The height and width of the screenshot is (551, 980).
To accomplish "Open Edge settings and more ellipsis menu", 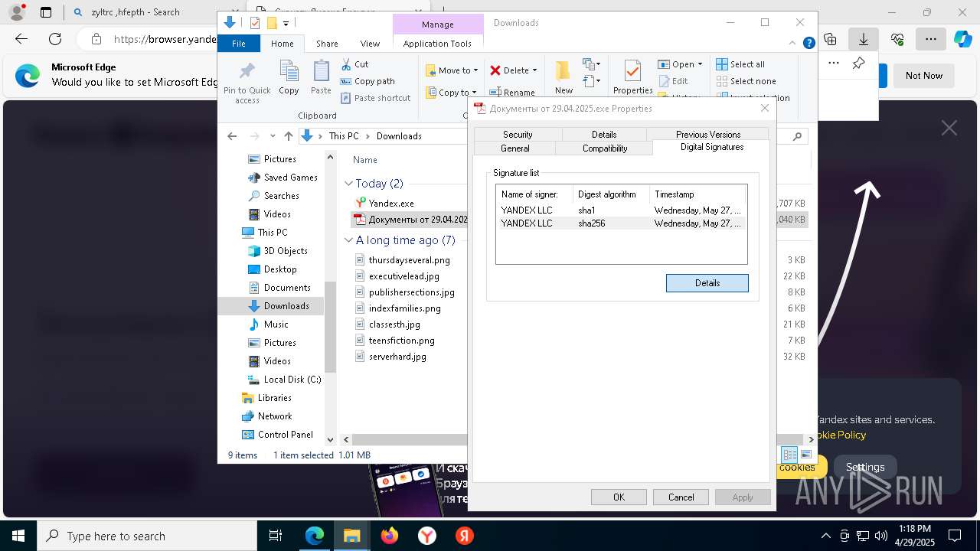I will click(x=930, y=39).
